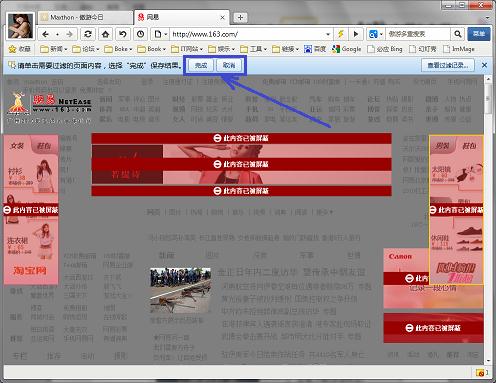Go forward with the Forward arrow

(69, 34)
